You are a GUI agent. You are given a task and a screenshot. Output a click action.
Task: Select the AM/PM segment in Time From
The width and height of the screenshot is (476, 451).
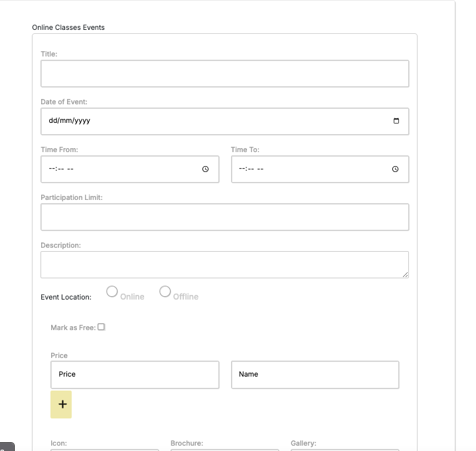pos(70,169)
